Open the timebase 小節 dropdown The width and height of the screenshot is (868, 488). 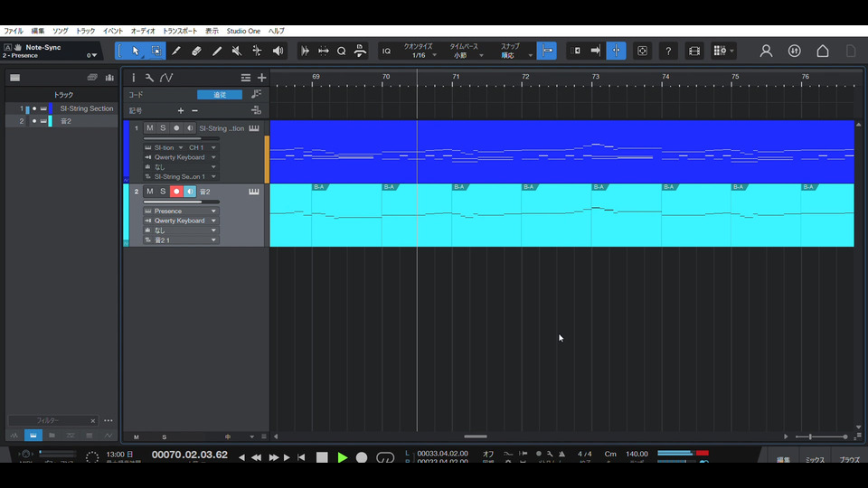(465, 56)
